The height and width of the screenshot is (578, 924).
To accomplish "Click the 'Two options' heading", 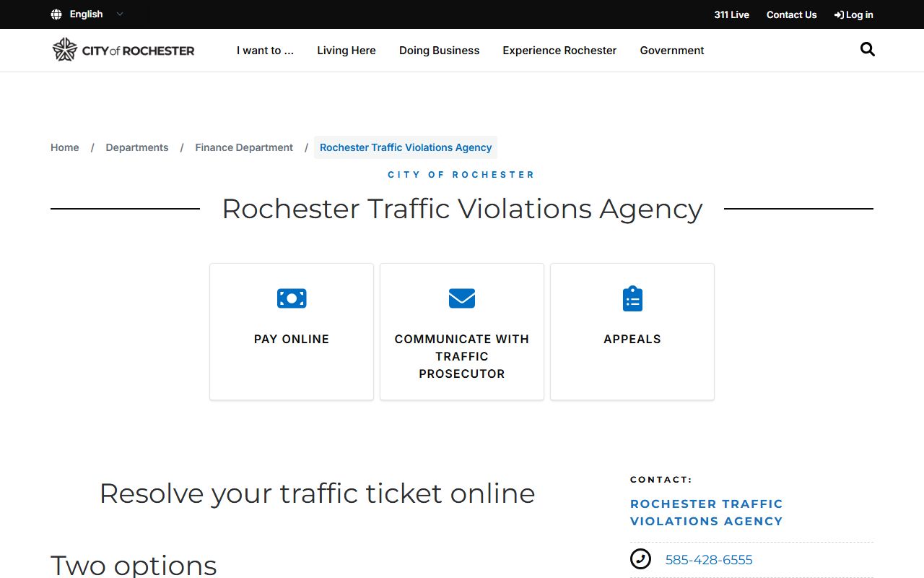I will click(x=134, y=565).
